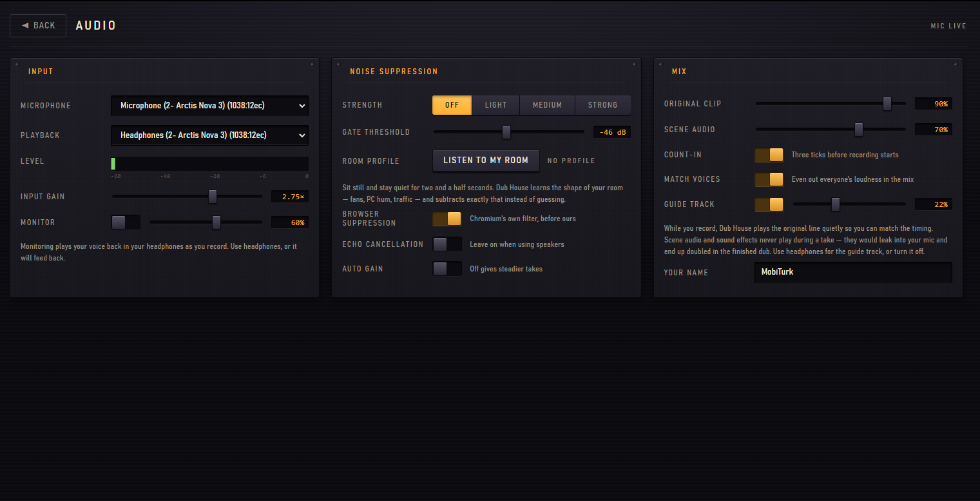The image size is (980, 501).
Task: Click the 'Leave on when using speakers' hint
Action: tap(517, 244)
